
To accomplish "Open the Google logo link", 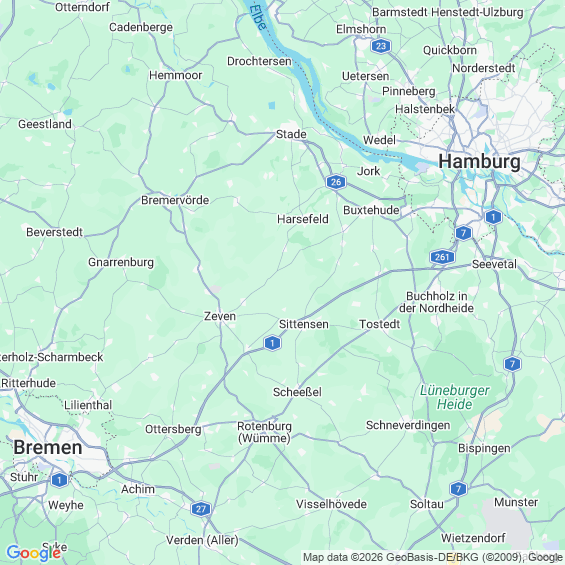I will pos(34,553).
